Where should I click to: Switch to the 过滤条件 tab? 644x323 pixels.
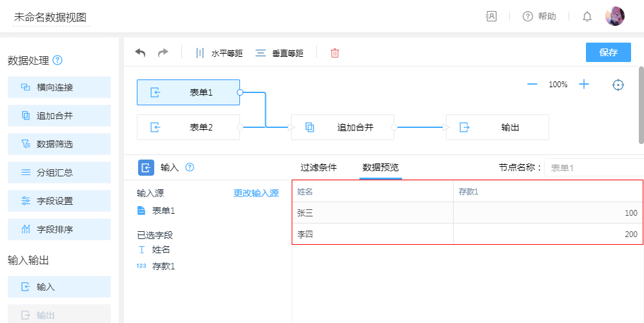318,167
